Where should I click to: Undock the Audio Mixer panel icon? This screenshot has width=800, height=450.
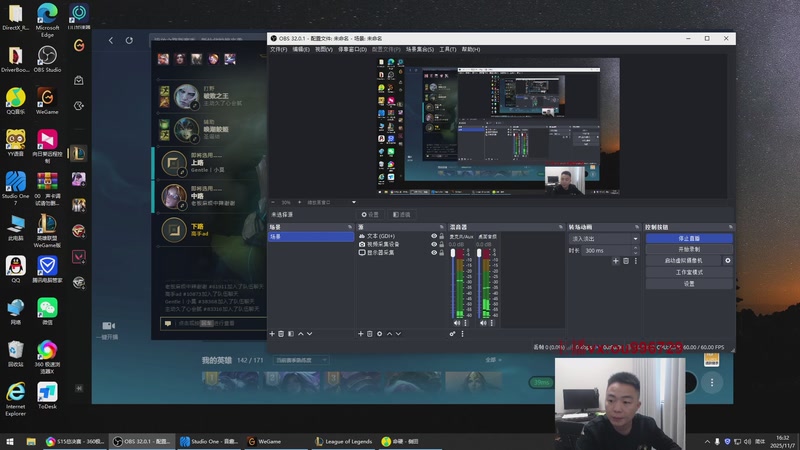tap(561, 227)
